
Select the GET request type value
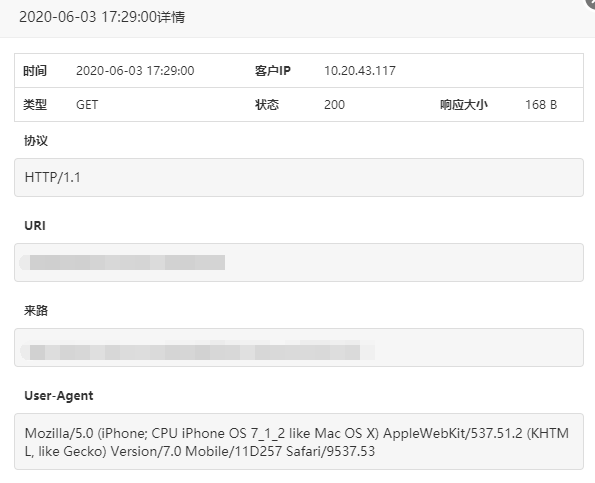click(87, 105)
